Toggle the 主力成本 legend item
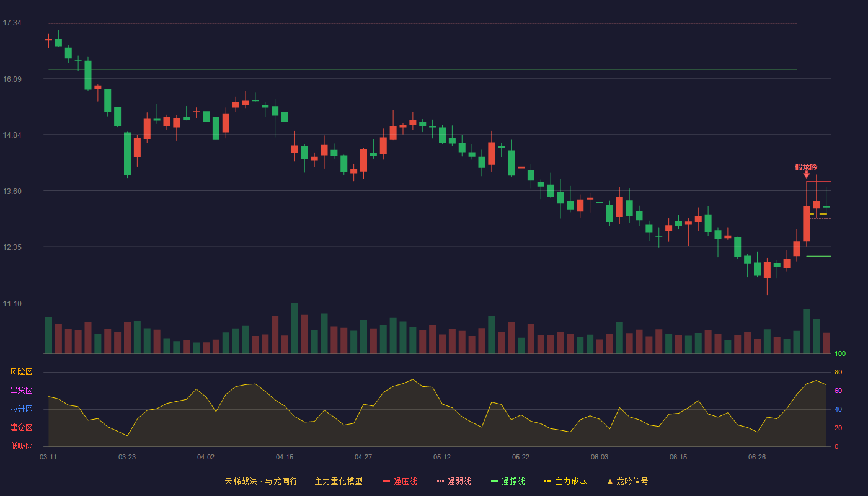The width and height of the screenshot is (868, 496). 565,481
